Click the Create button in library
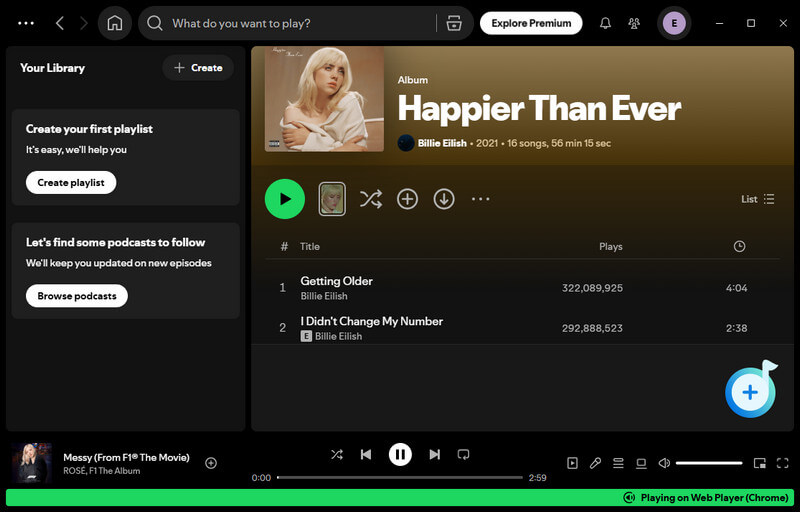800x512 pixels. [x=198, y=67]
